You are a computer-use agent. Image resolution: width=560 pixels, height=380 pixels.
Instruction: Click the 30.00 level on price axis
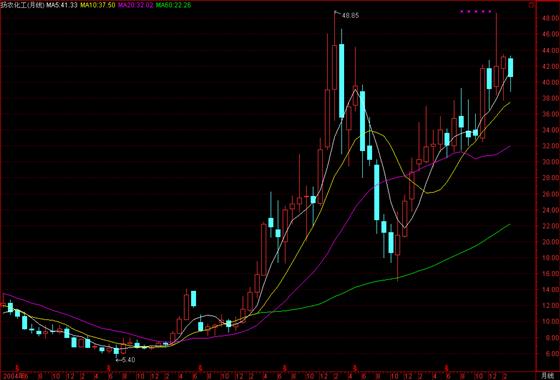coord(551,162)
